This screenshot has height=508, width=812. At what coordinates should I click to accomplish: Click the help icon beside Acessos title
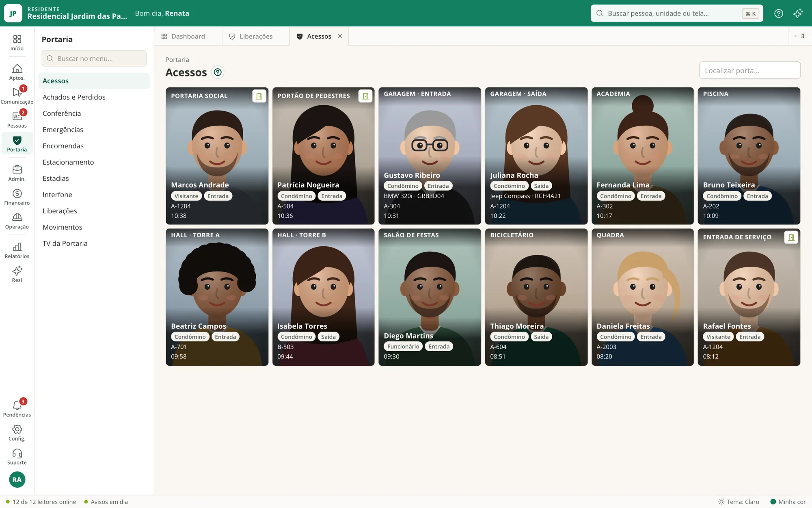pos(218,72)
